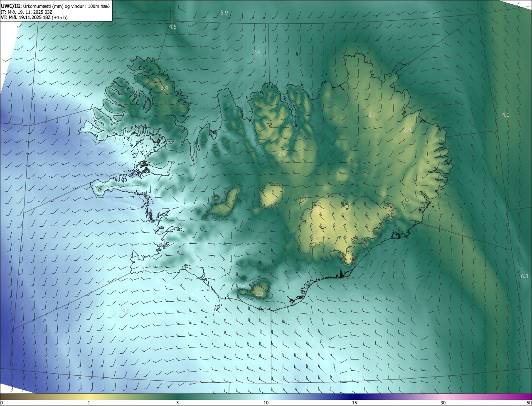Click the 1 tick label on the colour scale
532x406 pixels.
(x=89, y=403)
